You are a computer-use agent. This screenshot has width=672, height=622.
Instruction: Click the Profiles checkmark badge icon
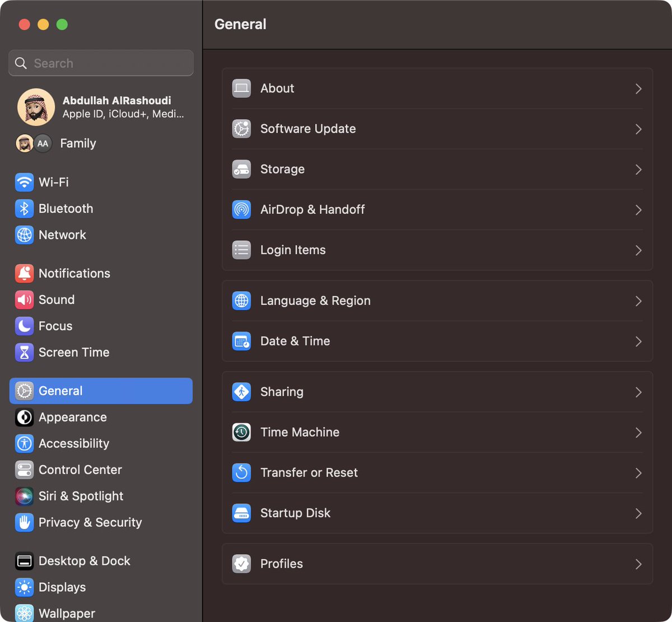point(241,564)
